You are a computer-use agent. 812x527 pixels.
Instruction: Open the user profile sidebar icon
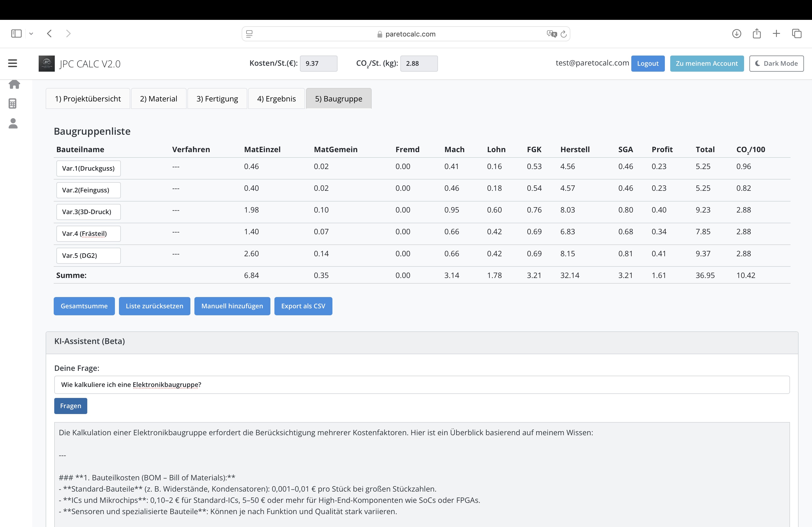point(13,123)
